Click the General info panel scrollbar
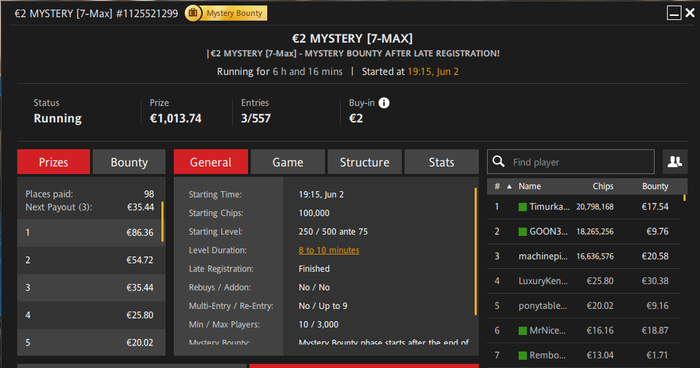700x368 pixels. [475, 251]
